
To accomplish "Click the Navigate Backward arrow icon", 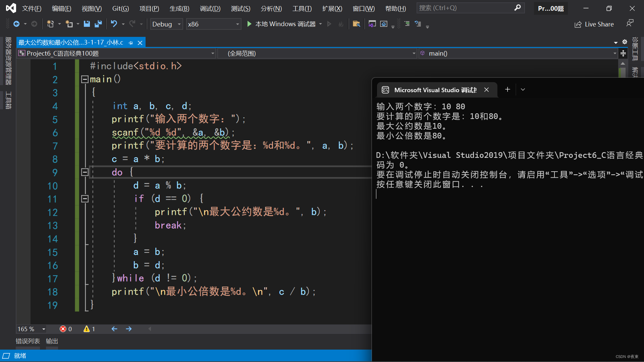I will click(x=16, y=24).
